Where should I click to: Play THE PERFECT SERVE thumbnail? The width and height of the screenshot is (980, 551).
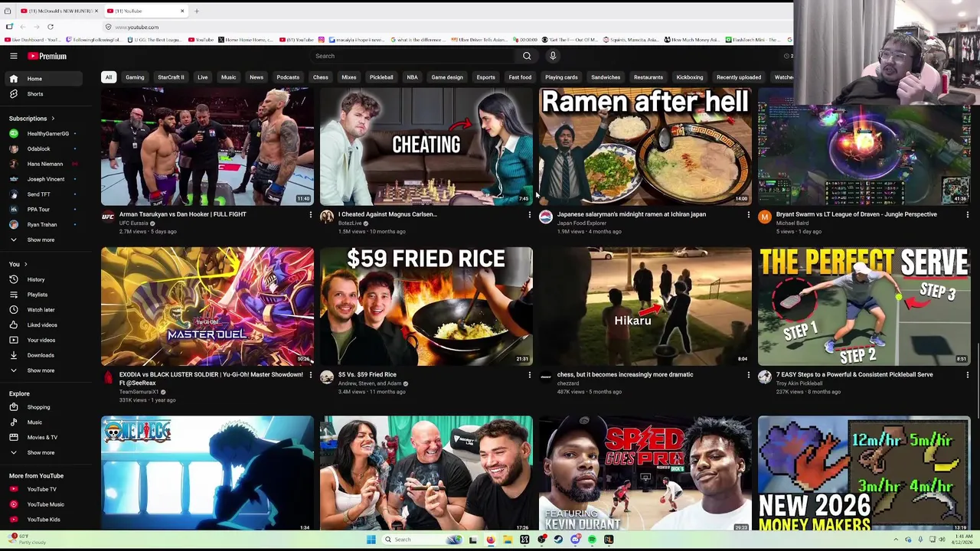click(x=864, y=306)
